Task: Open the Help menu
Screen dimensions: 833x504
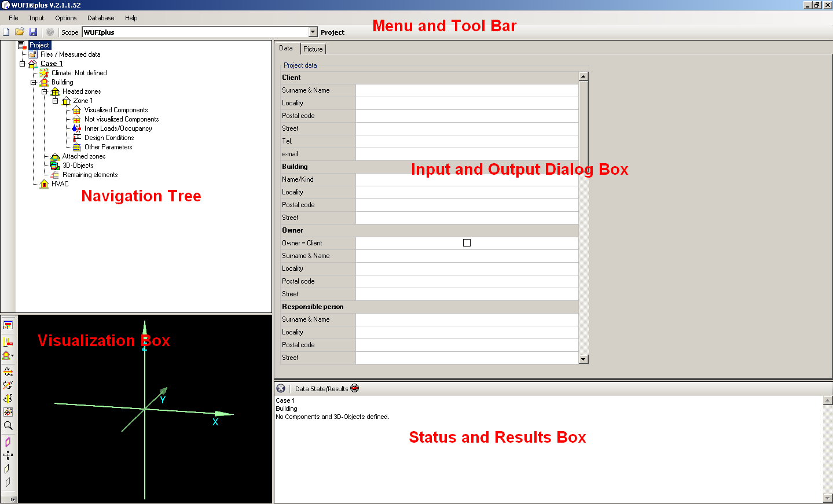Action: click(x=131, y=18)
